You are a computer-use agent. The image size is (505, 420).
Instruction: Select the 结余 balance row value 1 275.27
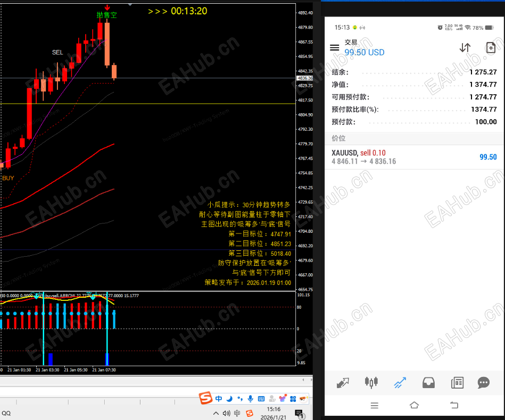coord(483,72)
